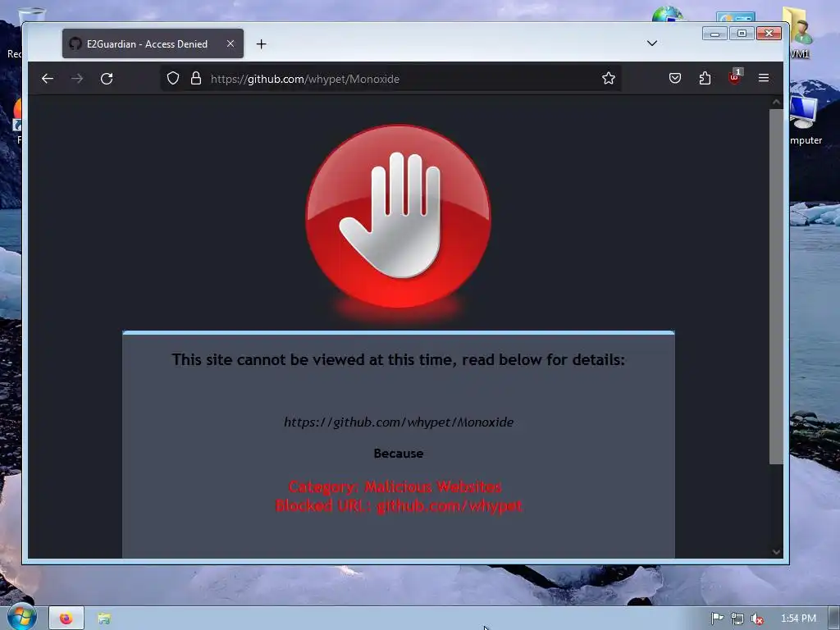Image resolution: width=840 pixels, height=630 pixels.
Task: Open the VM1 desktop folder icon
Action: point(799,32)
